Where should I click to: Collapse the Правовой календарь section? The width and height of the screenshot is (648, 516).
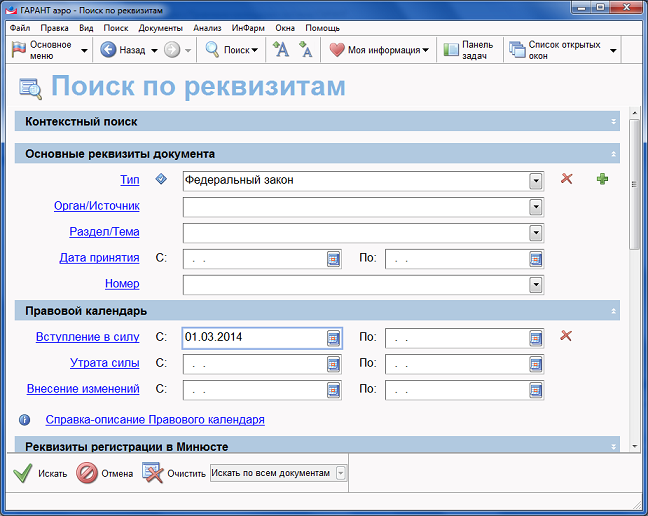pyautogui.click(x=614, y=311)
